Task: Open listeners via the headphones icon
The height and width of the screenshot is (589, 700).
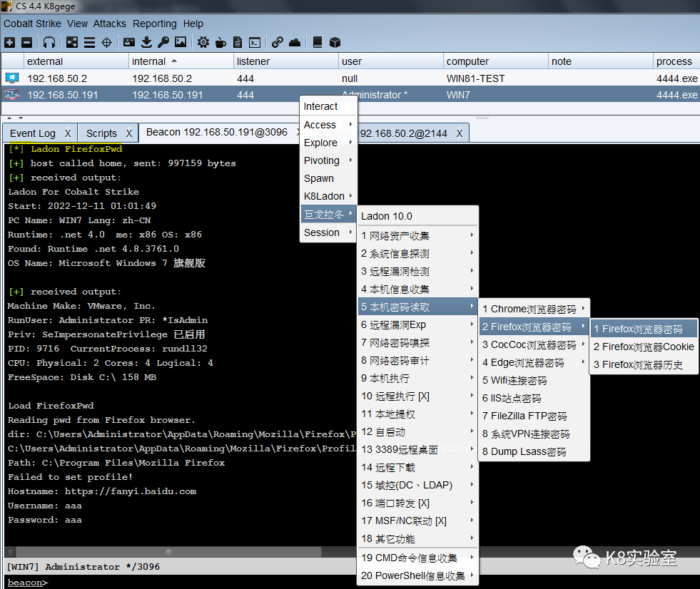Action: pyautogui.click(x=49, y=42)
